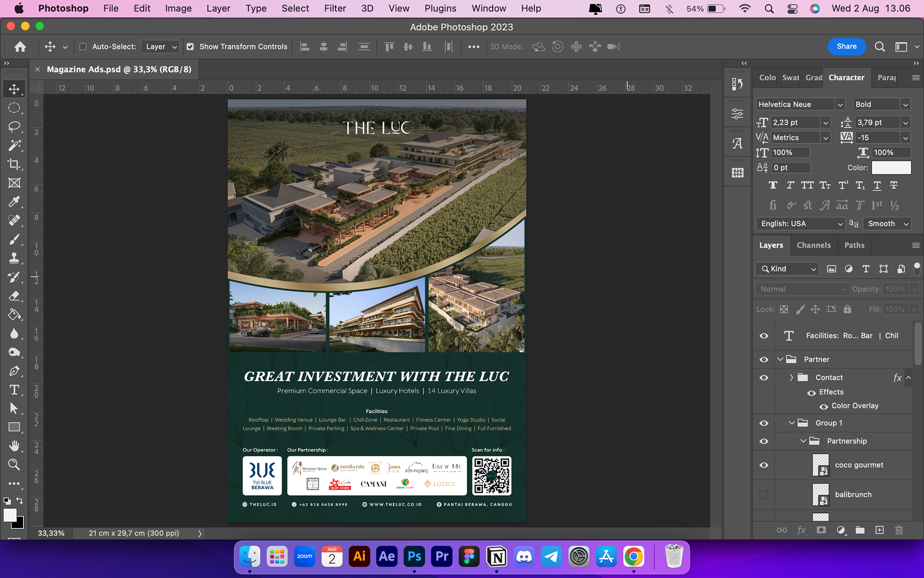Open the Character text color swatch
This screenshot has width=924, height=578.
(891, 168)
